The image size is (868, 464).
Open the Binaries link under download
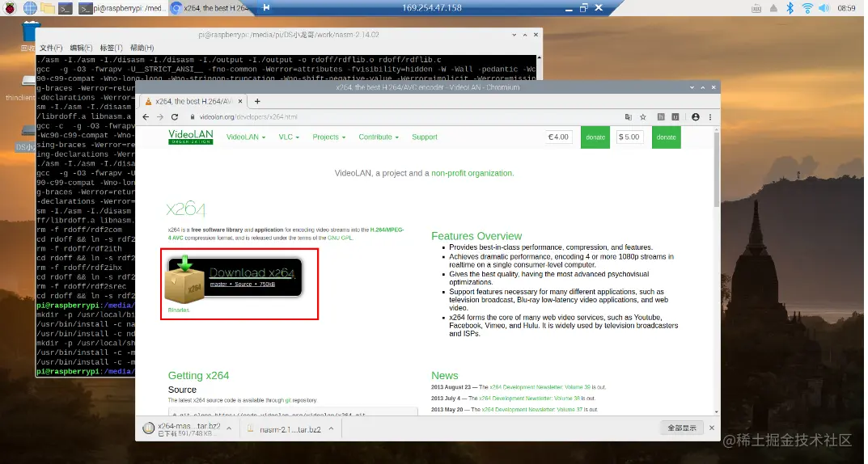[178, 310]
